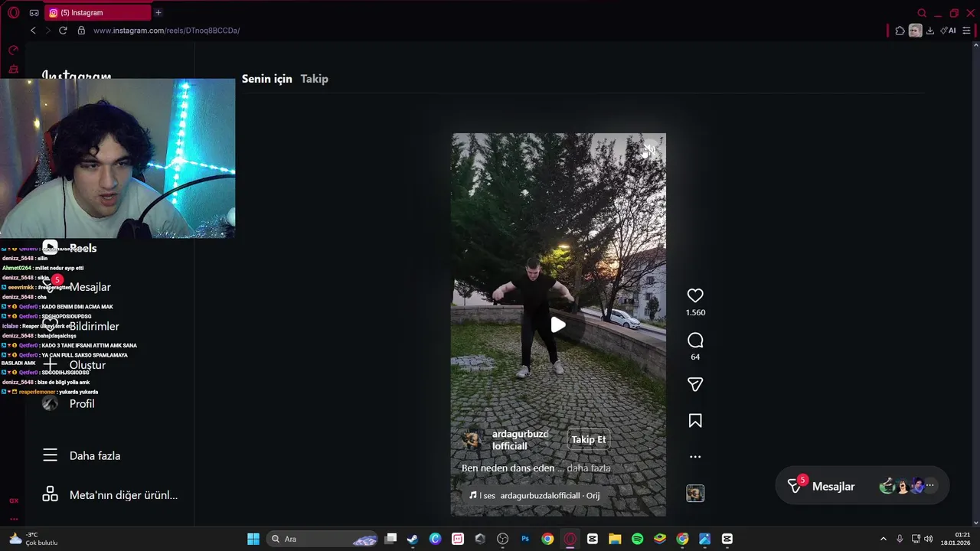
Task: Open the Opera AI assistant button
Action: [948, 31]
